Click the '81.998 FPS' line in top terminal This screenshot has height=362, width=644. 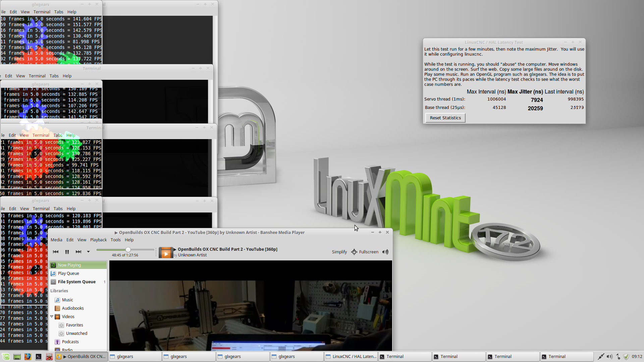tap(50, 42)
